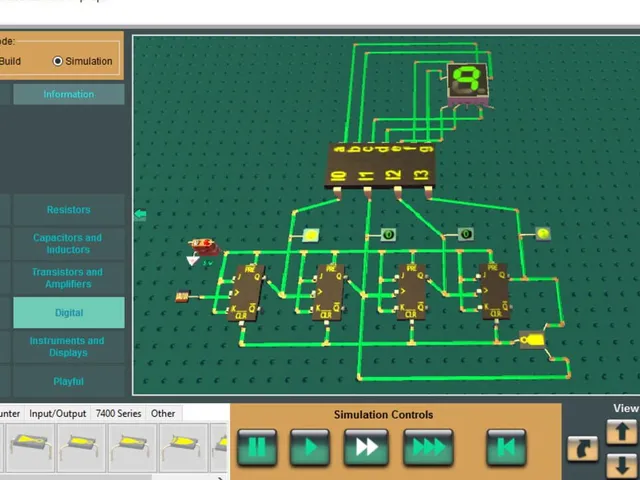Select the Digital category
The image size is (640, 480).
(69, 313)
